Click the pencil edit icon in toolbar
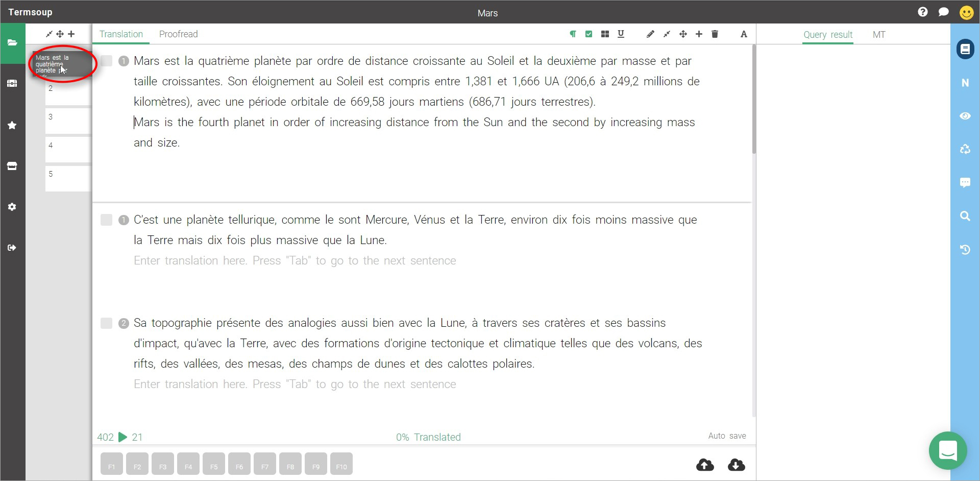The width and height of the screenshot is (980, 481). pyautogui.click(x=650, y=34)
